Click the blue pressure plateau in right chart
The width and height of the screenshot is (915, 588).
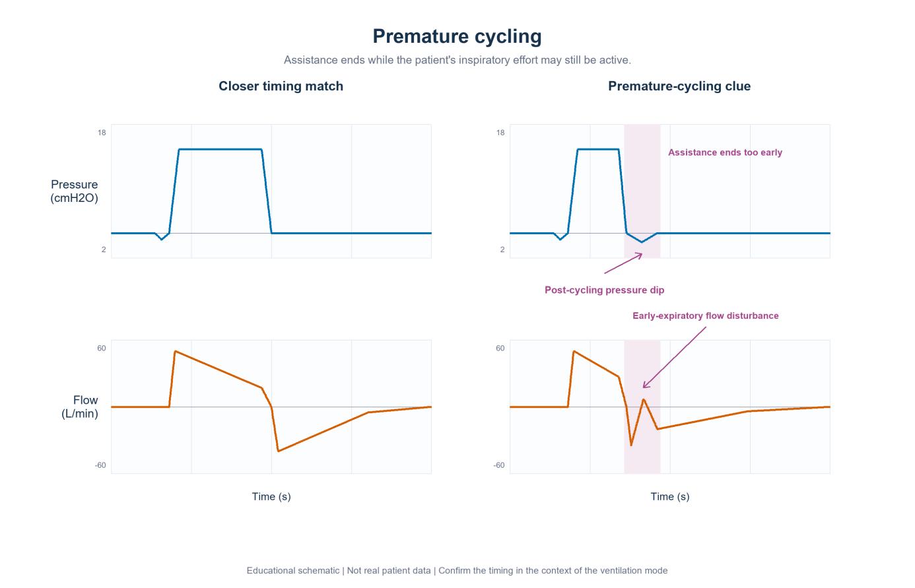click(598, 149)
